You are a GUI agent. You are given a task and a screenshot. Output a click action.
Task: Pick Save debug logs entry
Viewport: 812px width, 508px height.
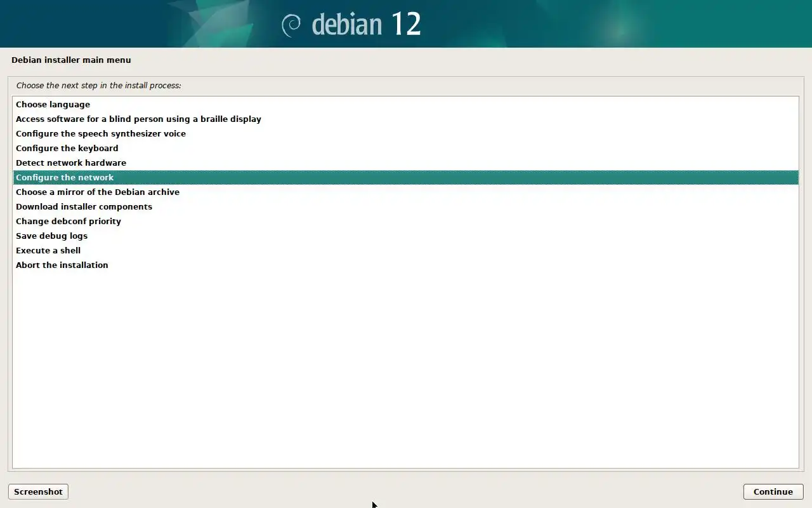(x=406, y=236)
